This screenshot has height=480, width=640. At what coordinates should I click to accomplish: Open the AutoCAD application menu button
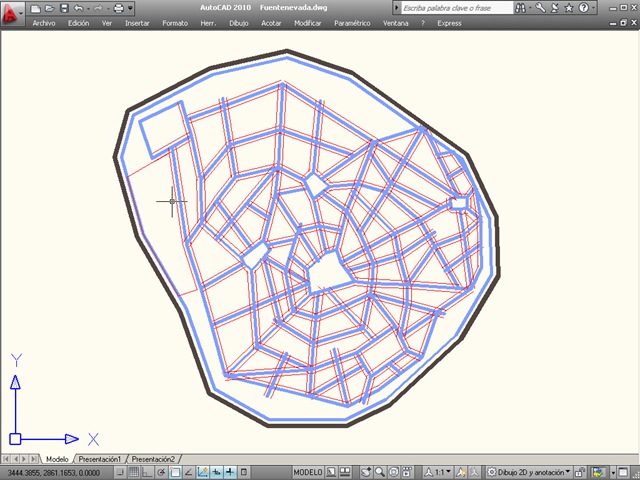point(12,14)
